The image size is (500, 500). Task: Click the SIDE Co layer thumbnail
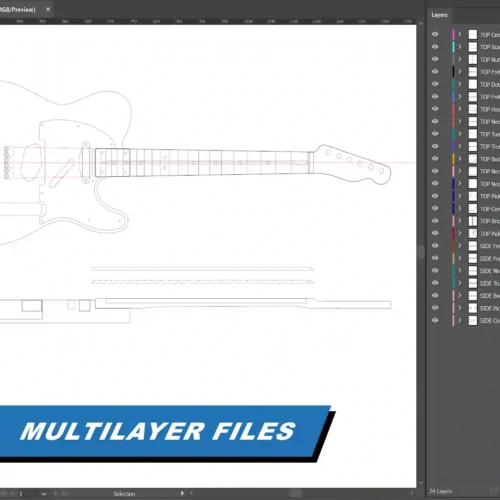tap(473, 320)
